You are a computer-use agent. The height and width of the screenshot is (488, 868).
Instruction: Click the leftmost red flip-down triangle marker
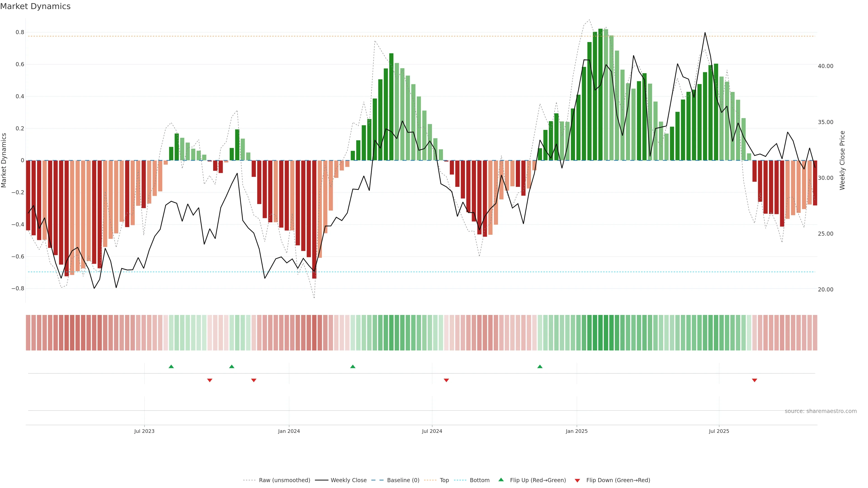click(x=210, y=380)
